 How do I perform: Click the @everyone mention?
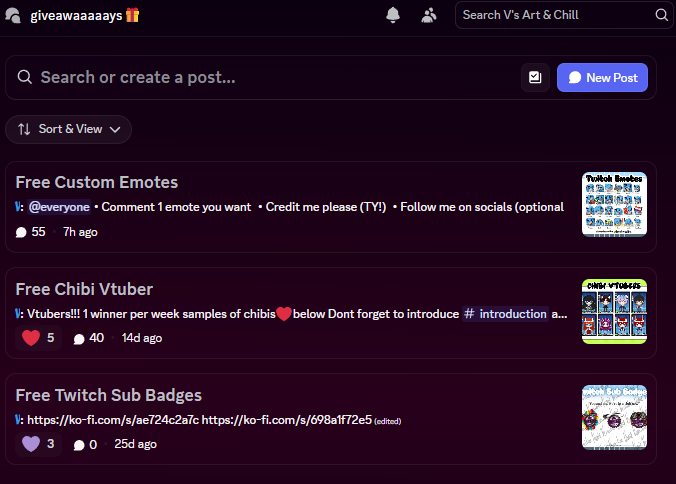(59, 207)
